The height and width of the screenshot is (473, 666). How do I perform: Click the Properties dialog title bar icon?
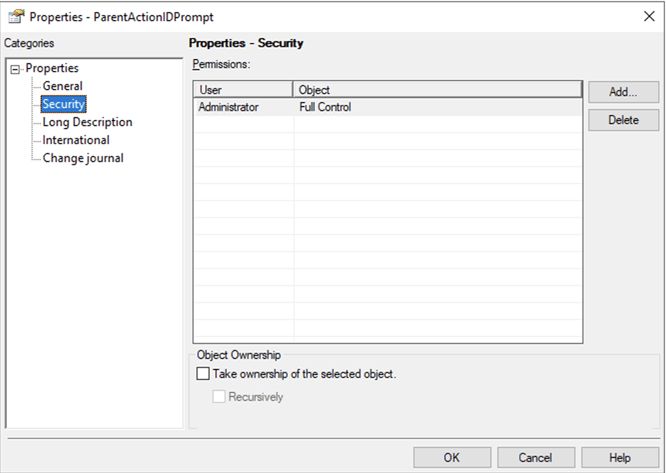pyautogui.click(x=16, y=16)
